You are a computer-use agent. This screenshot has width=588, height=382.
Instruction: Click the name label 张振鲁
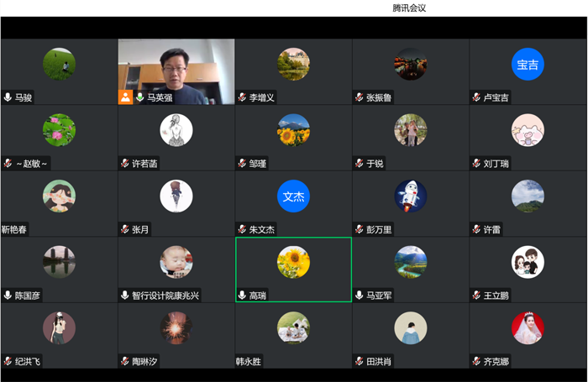point(379,97)
